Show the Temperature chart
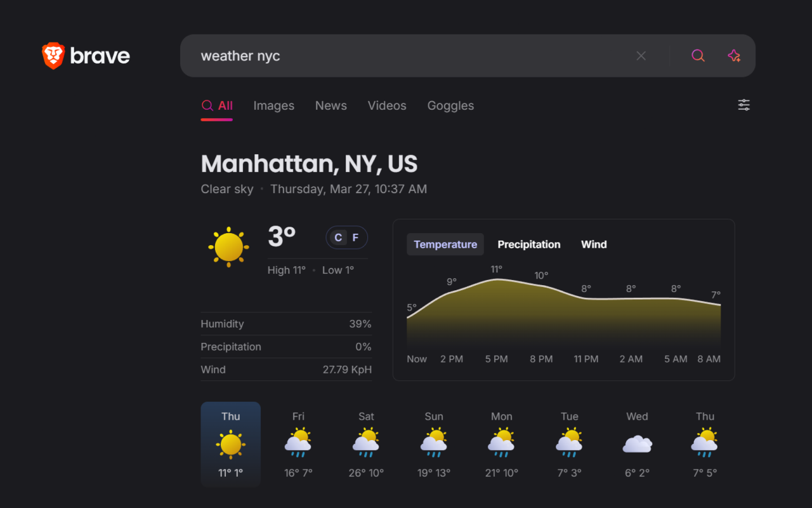This screenshot has height=508, width=812. click(445, 244)
